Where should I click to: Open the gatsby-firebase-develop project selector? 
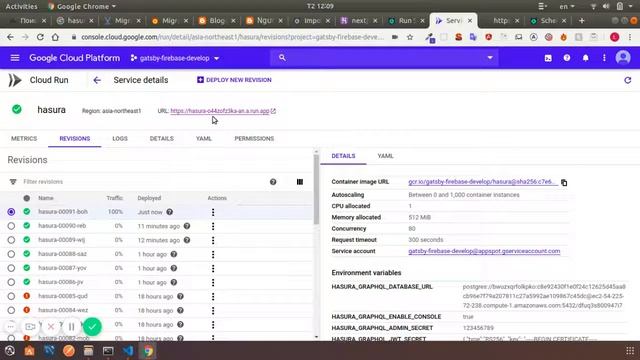[175, 58]
